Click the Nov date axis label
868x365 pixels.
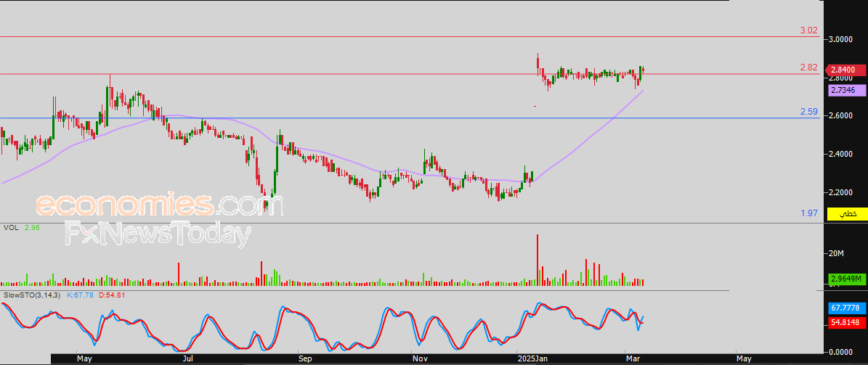419,359
